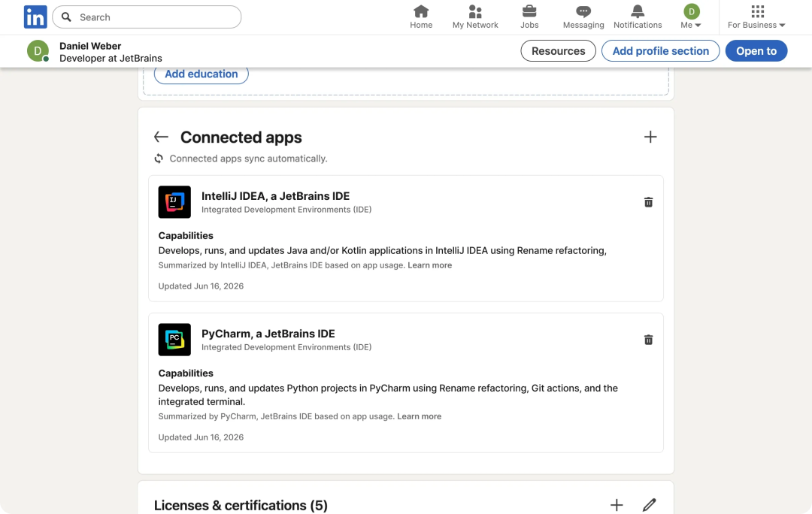The width and height of the screenshot is (812, 514).
Task: Click the Licenses & certifications (5) heading
Action: tap(241, 505)
